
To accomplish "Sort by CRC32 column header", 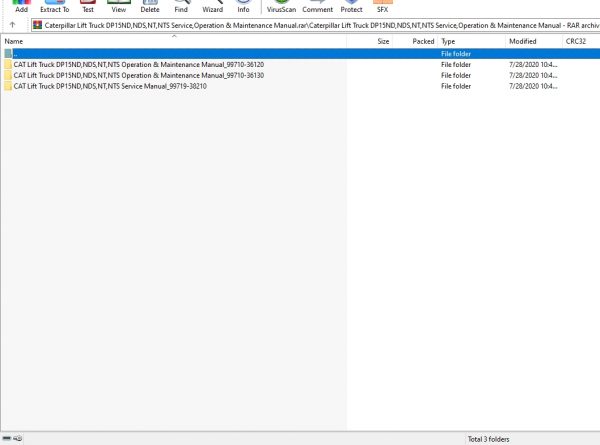I will coord(581,41).
